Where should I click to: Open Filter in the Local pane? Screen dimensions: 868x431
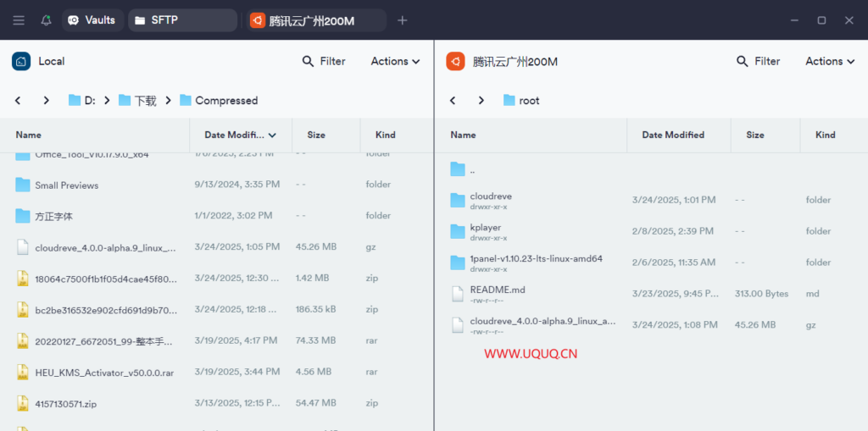(324, 61)
